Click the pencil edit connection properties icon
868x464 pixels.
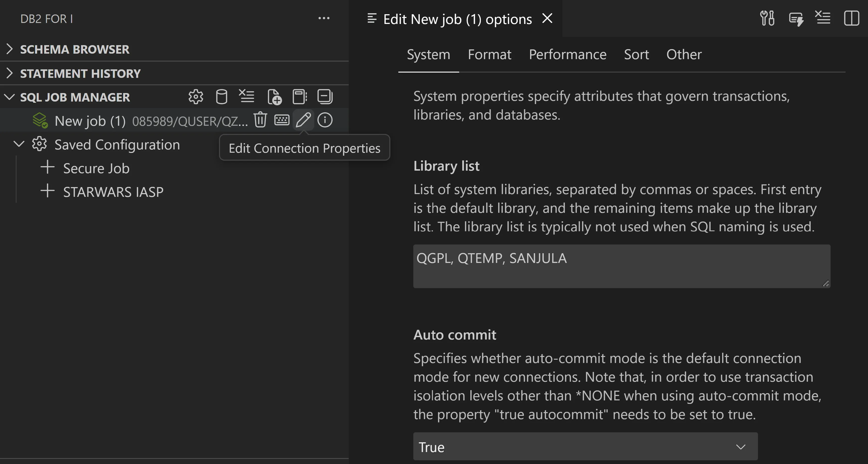pos(303,120)
